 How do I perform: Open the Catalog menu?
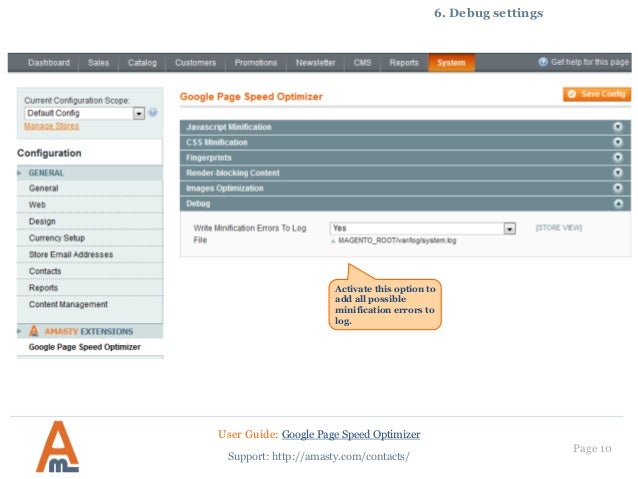click(x=142, y=63)
